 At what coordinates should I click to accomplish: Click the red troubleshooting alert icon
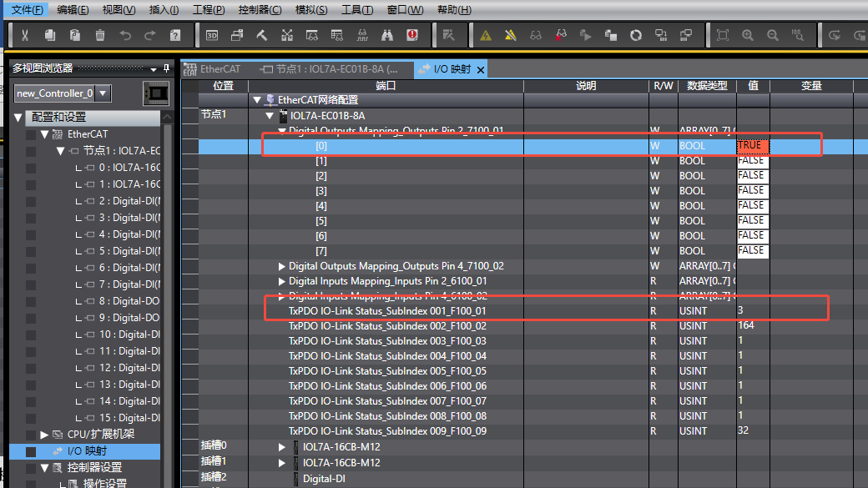pos(412,35)
